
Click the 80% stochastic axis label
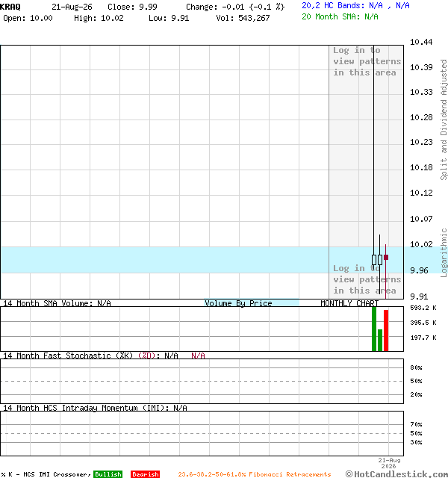pyautogui.click(x=416, y=367)
